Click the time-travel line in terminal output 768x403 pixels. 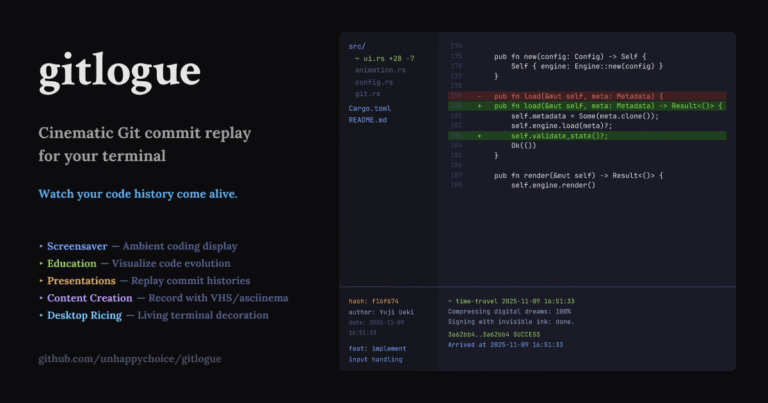pyautogui.click(x=505, y=301)
